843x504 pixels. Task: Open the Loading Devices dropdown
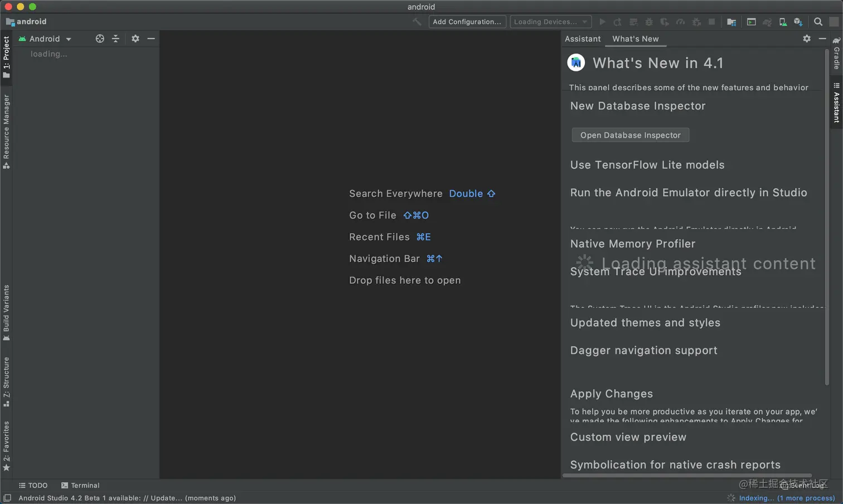click(x=551, y=22)
